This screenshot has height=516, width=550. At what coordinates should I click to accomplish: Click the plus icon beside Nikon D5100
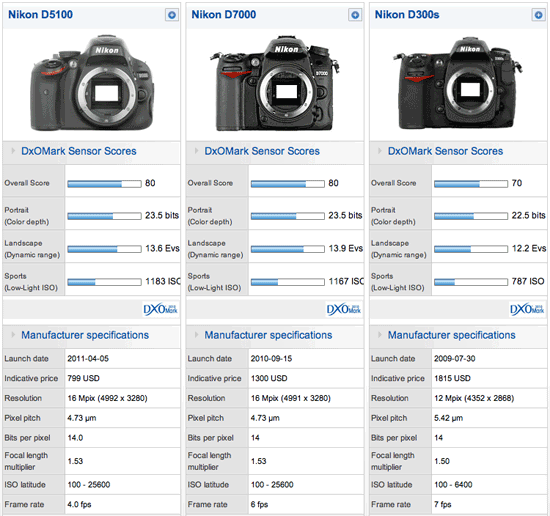[x=172, y=15]
